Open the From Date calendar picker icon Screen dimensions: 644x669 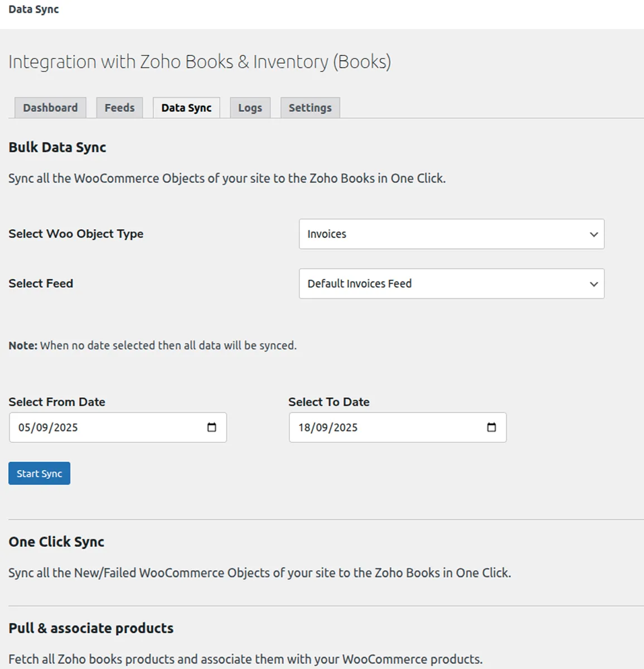(x=212, y=428)
